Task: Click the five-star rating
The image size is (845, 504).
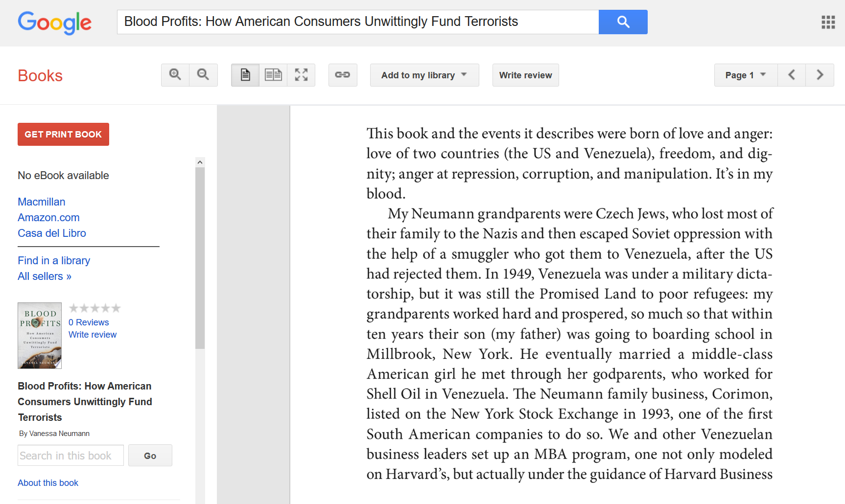Action: (x=94, y=308)
